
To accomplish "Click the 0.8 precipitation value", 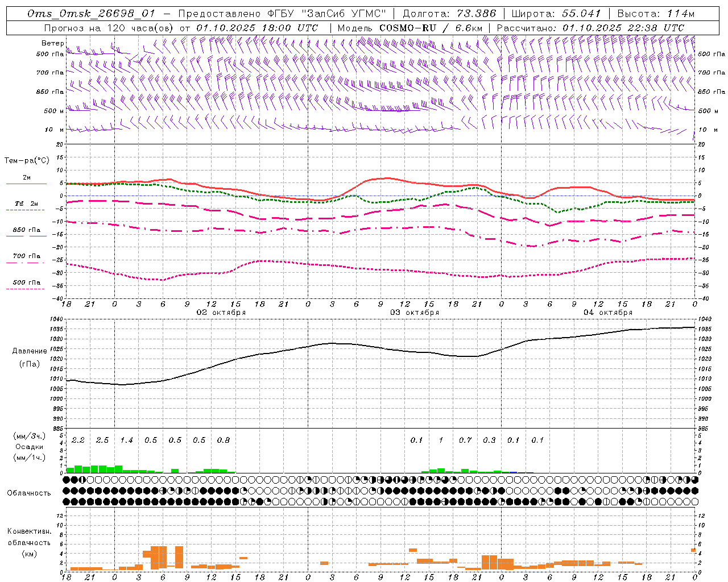I will (223, 440).
